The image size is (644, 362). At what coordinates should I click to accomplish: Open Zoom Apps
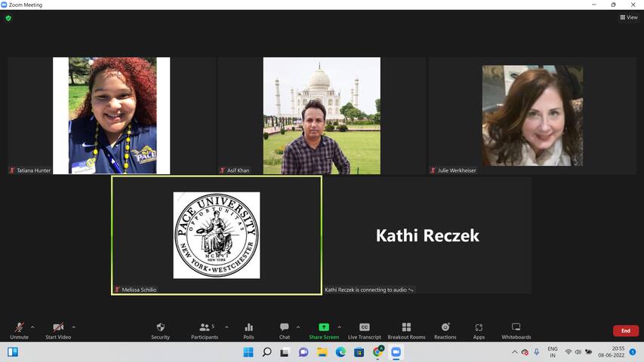479,330
